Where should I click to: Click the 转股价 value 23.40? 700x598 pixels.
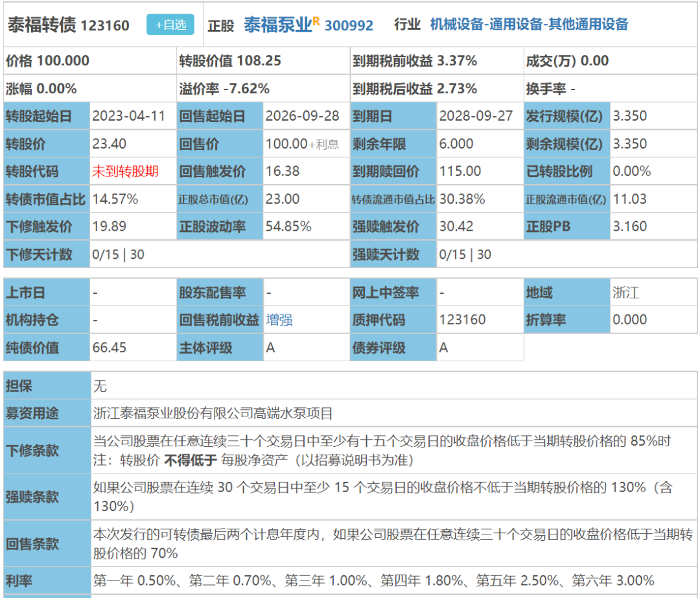tap(109, 144)
